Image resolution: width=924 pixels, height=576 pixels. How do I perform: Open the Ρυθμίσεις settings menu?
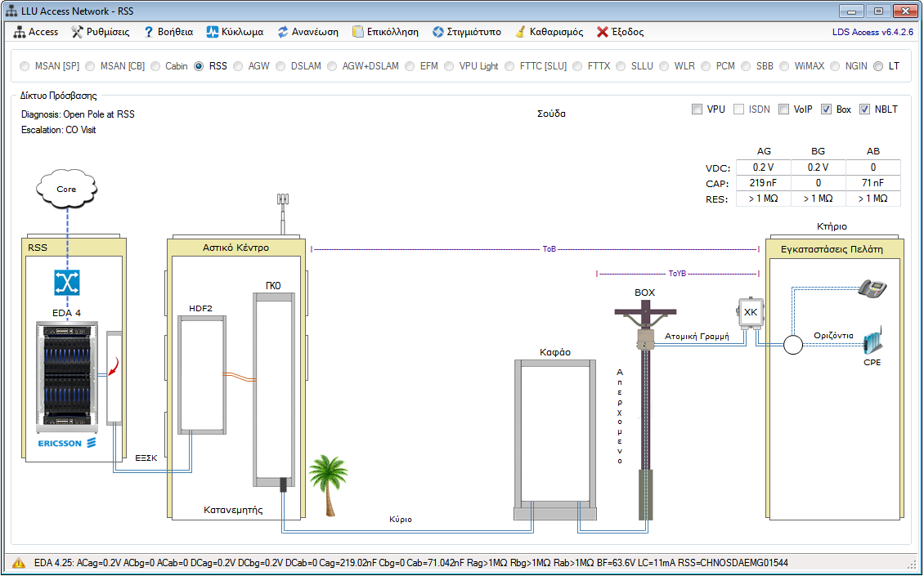(100, 32)
